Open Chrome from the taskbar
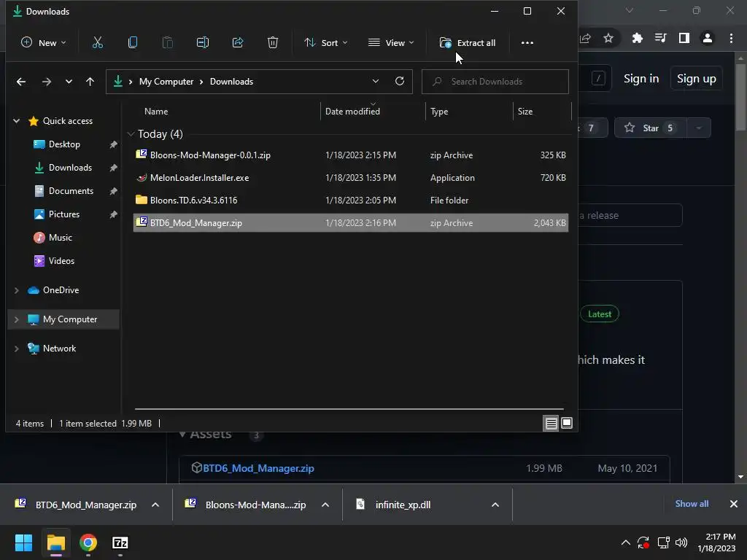 [88, 542]
